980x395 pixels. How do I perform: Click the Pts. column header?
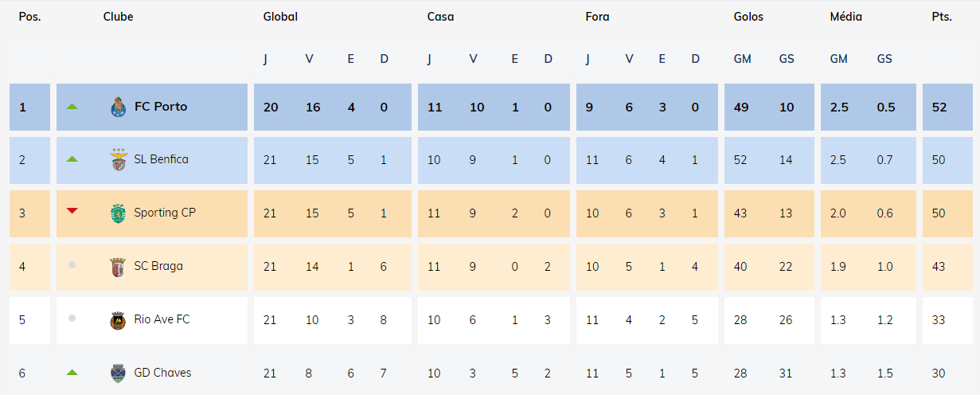[x=942, y=17]
